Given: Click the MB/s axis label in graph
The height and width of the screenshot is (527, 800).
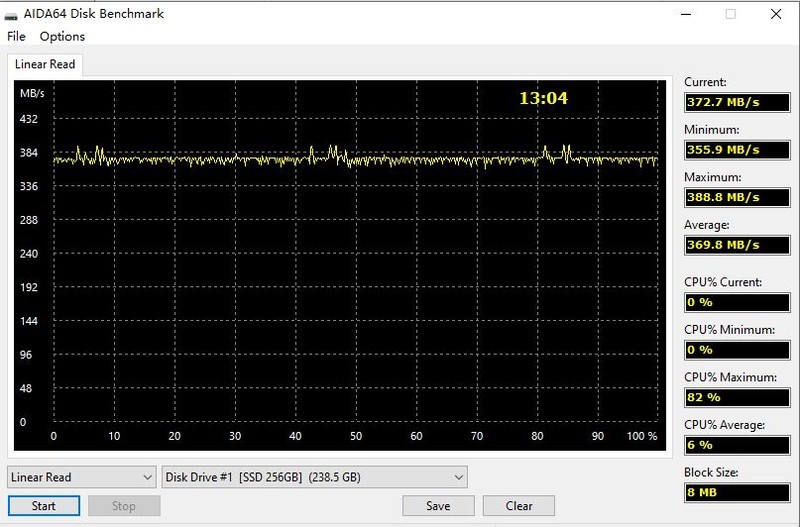Looking at the screenshot, I should click(32, 93).
